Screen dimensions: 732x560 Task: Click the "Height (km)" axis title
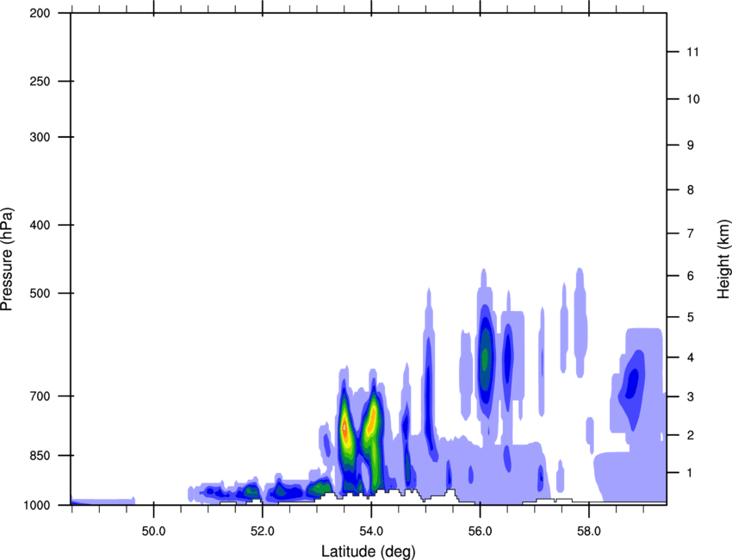click(x=723, y=259)
